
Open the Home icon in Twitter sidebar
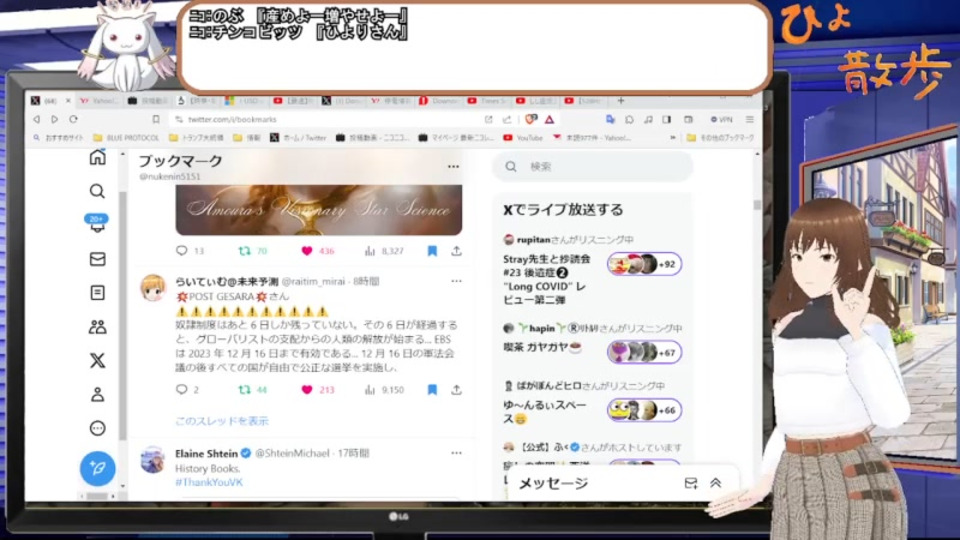click(x=97, y=157)
